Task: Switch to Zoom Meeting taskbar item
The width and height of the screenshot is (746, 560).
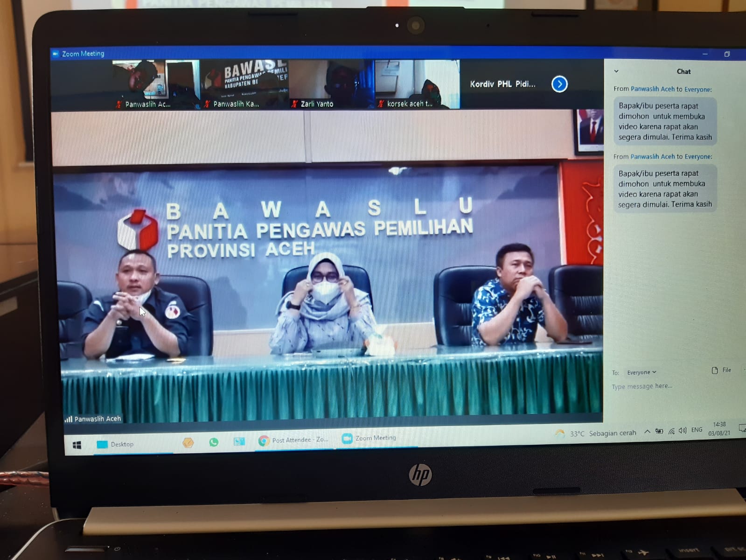Action: click(x=370, y=438)
